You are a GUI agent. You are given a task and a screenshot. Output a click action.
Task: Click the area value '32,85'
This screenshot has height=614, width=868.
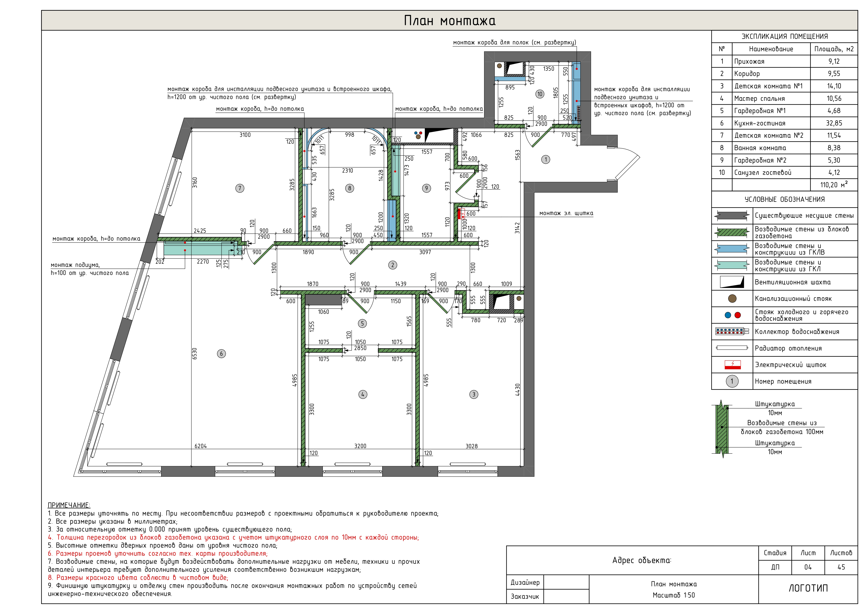pyautogui.click(x=834, y=123)
